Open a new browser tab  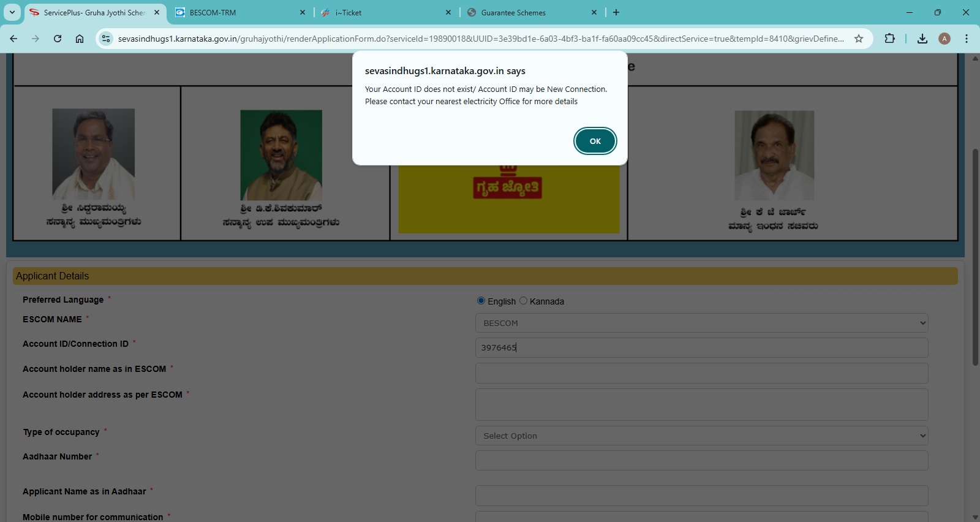click(x=616, y=12)
